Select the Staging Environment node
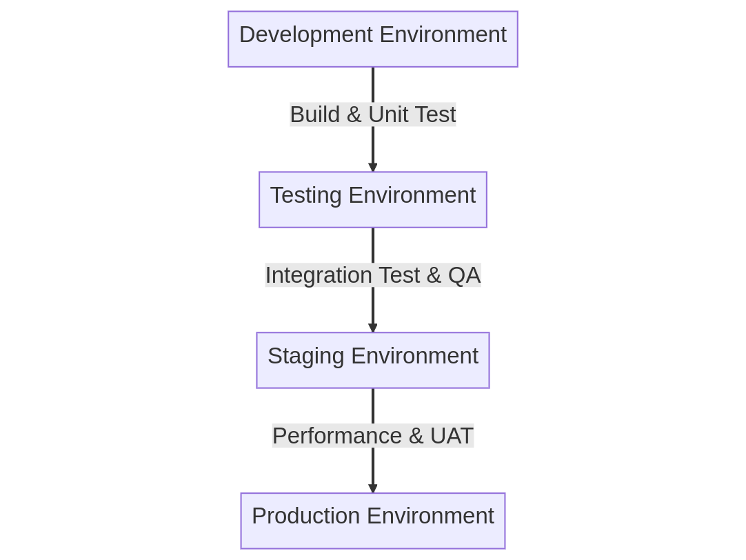This screenshot has width=746, height=560. [x=372, y=360]
